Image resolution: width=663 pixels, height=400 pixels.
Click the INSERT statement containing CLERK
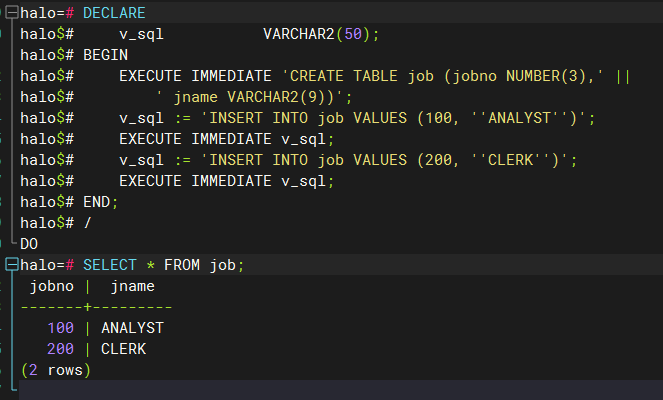(391, 160)
